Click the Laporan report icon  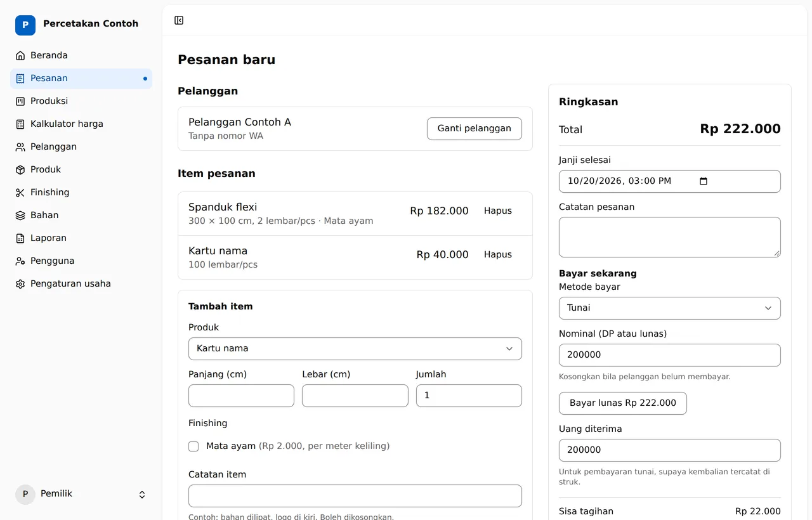click(20, 238)
